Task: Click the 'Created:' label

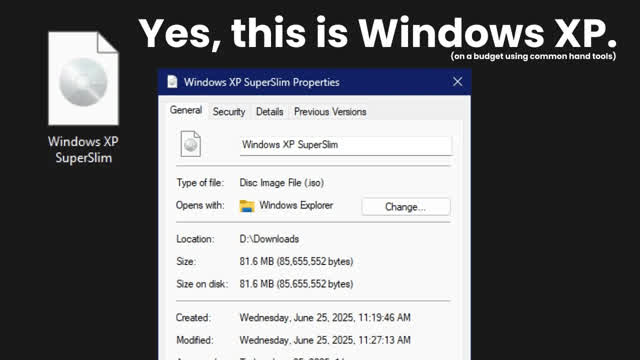Action: point(193,318)
